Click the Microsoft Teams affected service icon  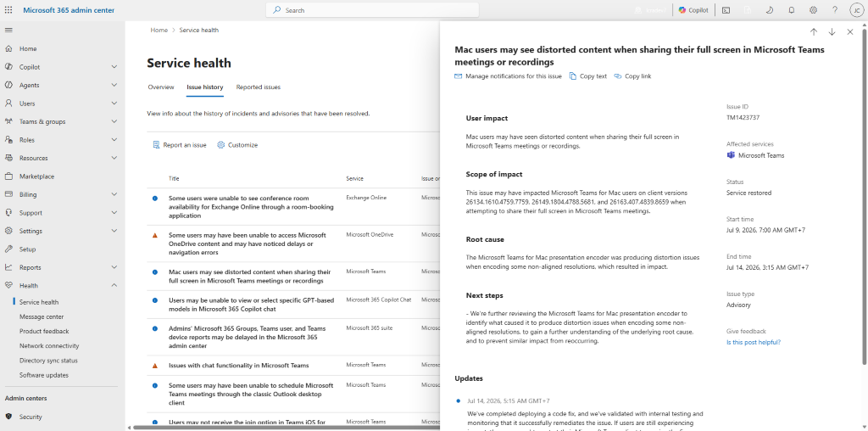pos(731,155)
